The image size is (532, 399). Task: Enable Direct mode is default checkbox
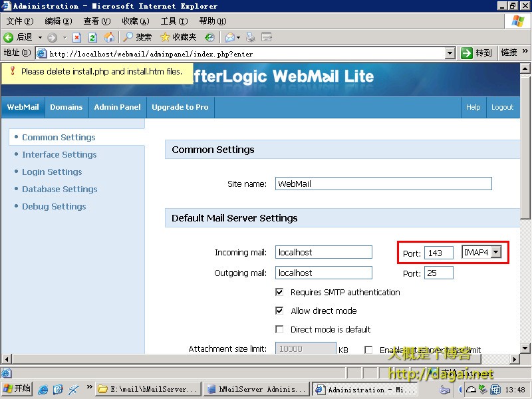click(x=279, y=329)
